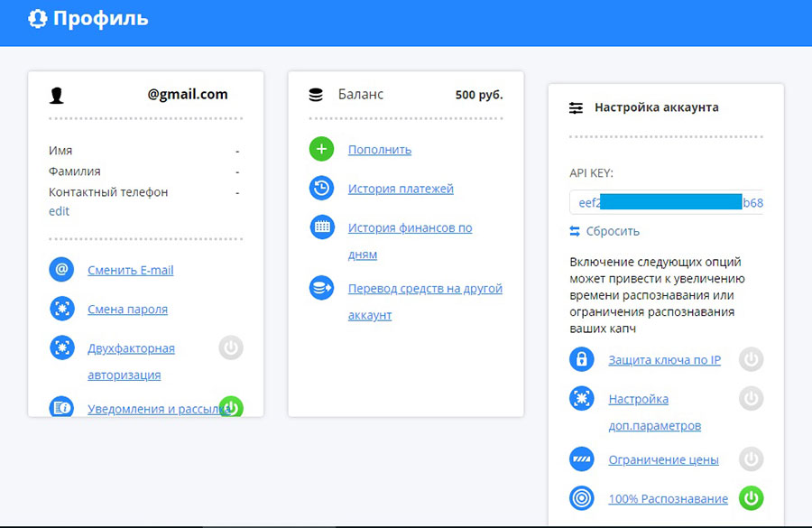Open Уведомления и рассылка link
812x528 pixels.
[x=158, y=409]
